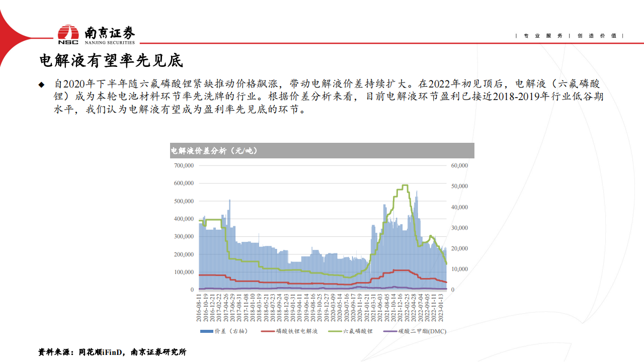Click the left axis value 700,000

click(x=184, y=165)
